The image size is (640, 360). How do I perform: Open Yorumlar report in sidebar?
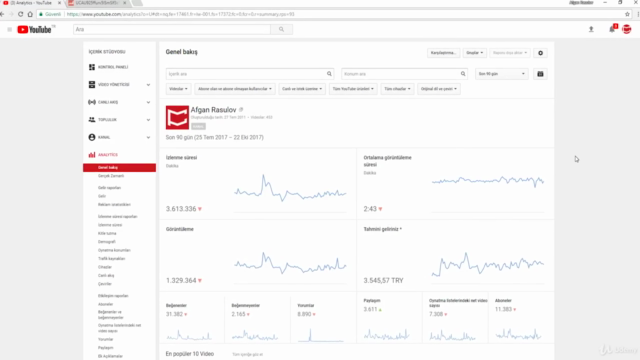[x=105, y=339]
